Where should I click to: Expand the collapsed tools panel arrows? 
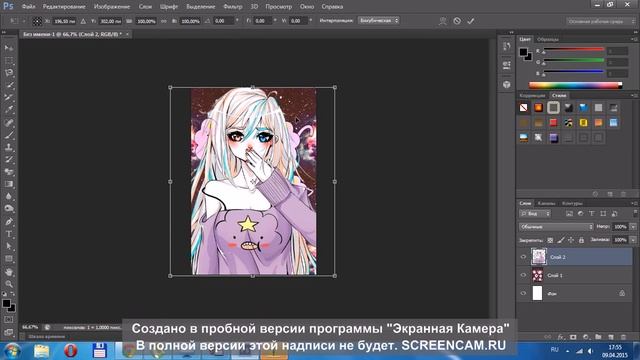pyautogui.click(x=4, y=32)
